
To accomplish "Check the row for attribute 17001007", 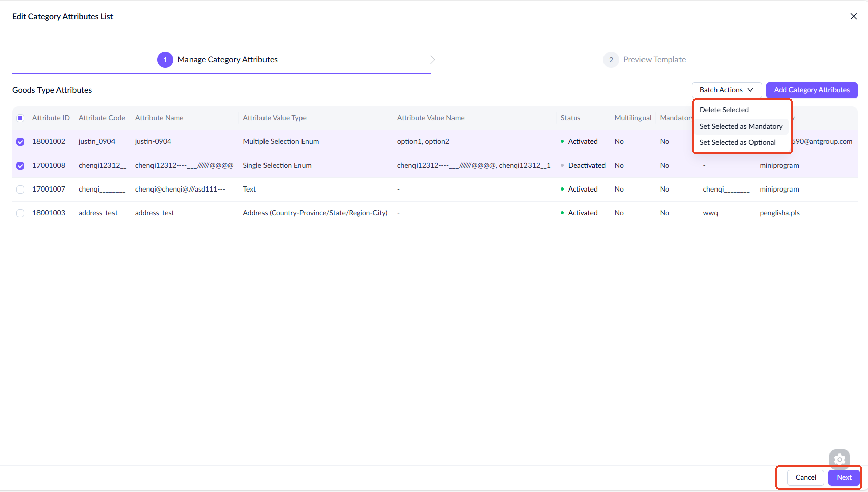I will coord(20,190).
